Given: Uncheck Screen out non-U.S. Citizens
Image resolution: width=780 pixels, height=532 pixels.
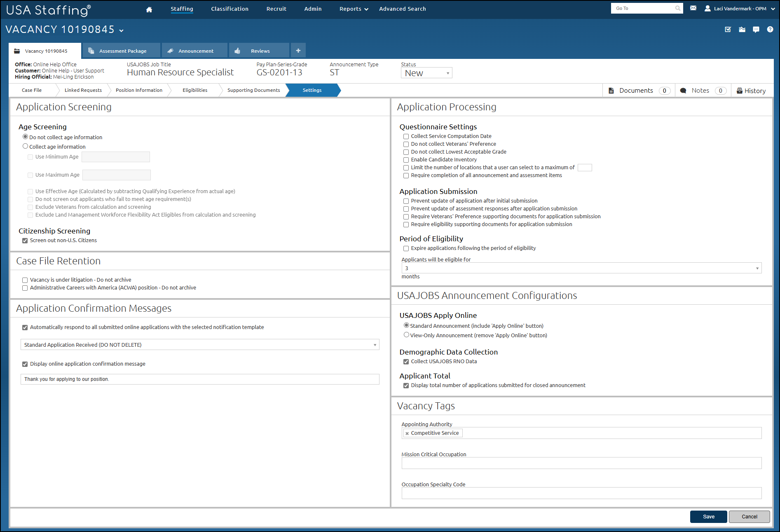Looking at the screenshot, I should point(25,241).
